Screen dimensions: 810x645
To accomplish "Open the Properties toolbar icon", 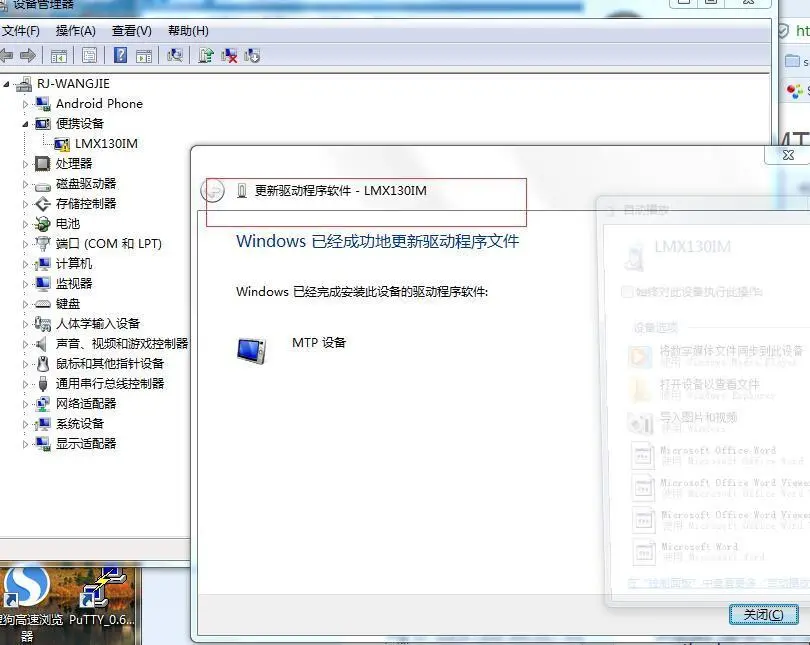I will point(89,55).
